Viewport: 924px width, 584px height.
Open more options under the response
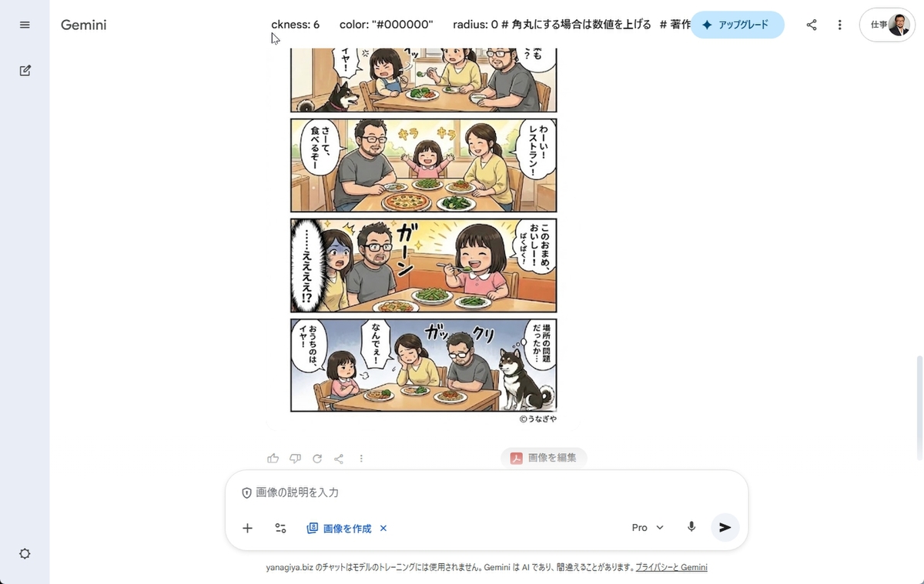[x=361, y=459]
